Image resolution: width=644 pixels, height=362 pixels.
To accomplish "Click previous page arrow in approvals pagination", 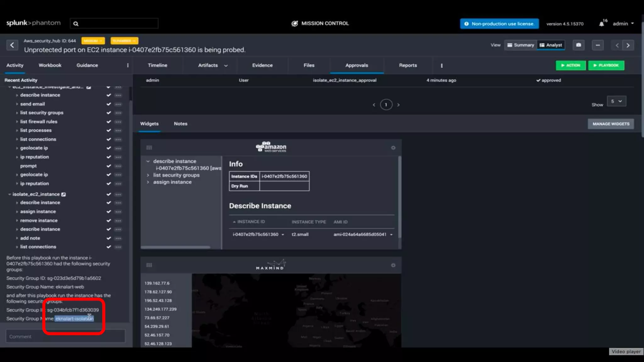I will pos(374,105).
